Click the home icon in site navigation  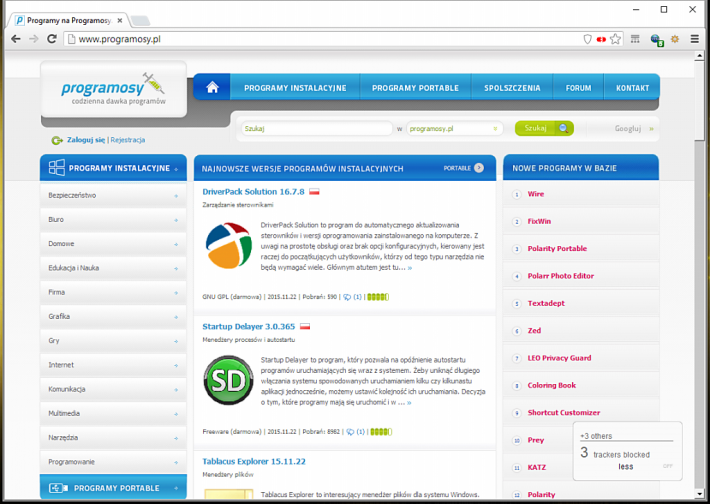point(212,87)
